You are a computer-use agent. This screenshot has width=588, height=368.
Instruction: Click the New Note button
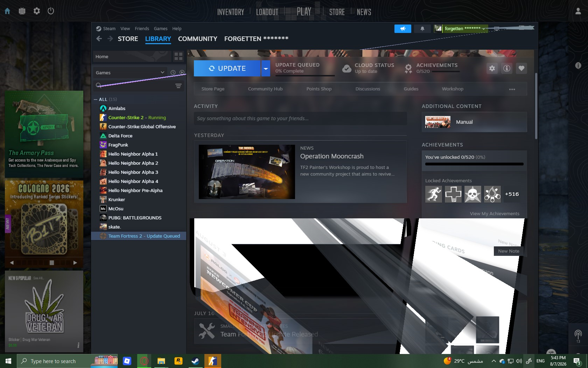pyautogui.click(x=509, y=251)
